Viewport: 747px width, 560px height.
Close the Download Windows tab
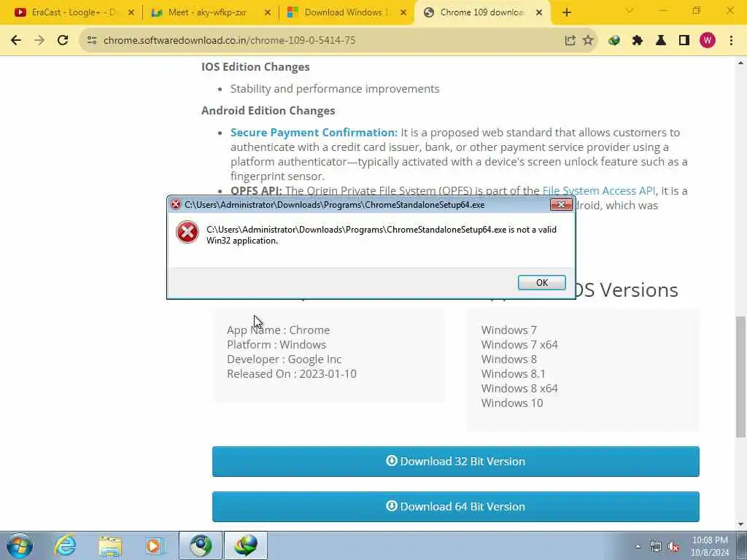[x=403, y=13]
